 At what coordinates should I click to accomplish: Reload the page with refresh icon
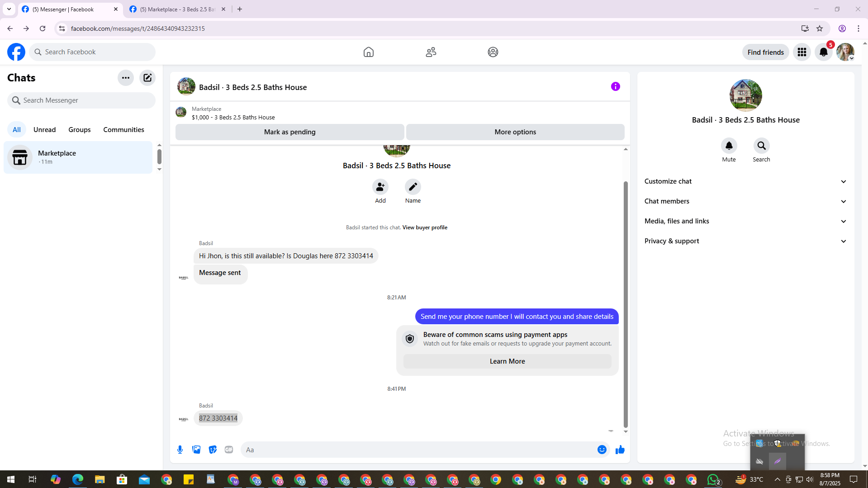click(x=43, y=28)
